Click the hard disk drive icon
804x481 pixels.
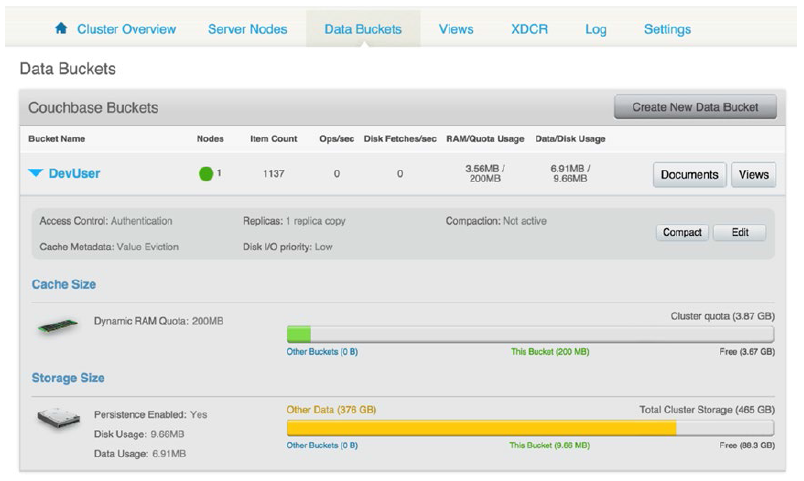tap(59, 418)
